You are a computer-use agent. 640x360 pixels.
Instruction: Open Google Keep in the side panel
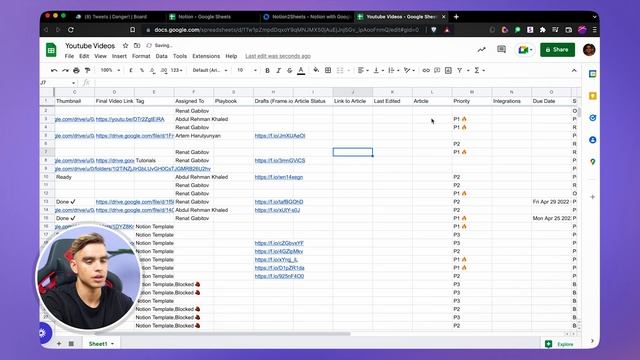coord(593,96)
